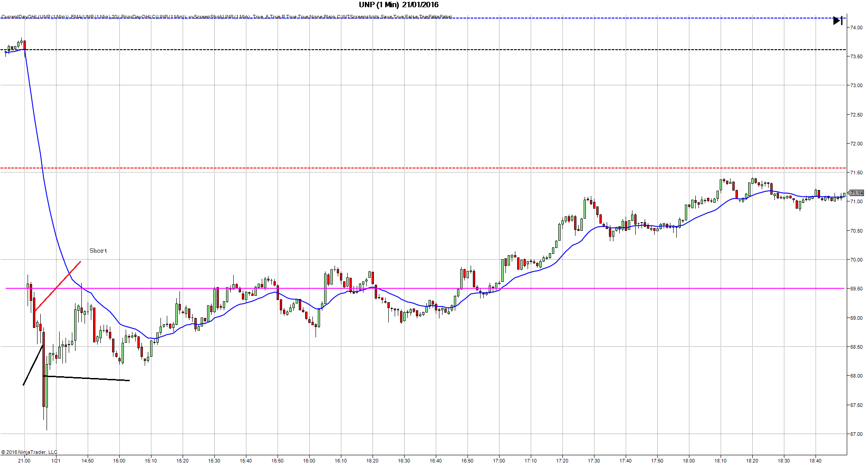The image size is (868, 467).
Task: Select the 'Short' text annotation
Action: click(98, 251)
